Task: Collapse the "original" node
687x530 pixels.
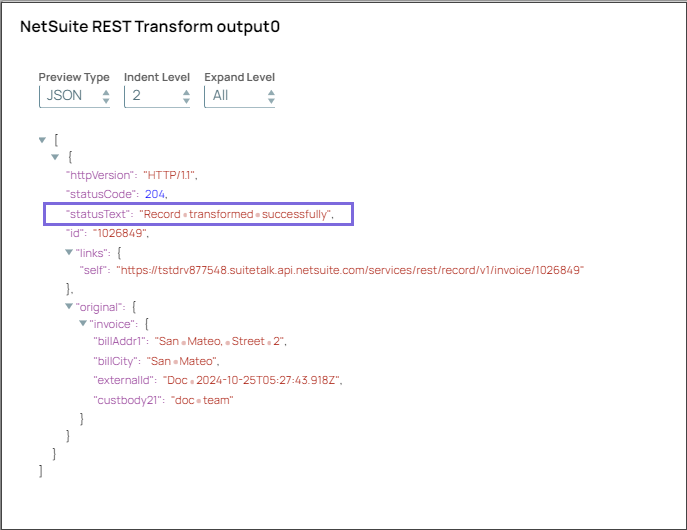Action: pos(69,307)
